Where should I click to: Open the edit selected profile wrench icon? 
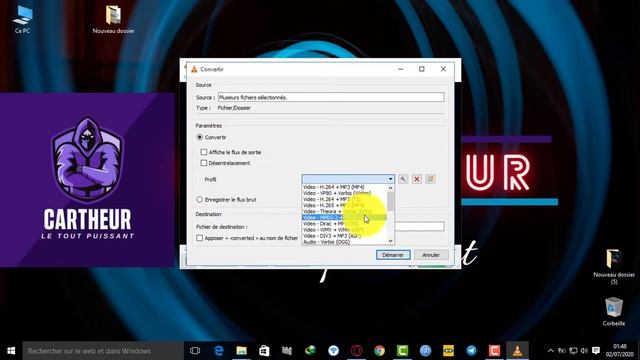tap(403, 179)
